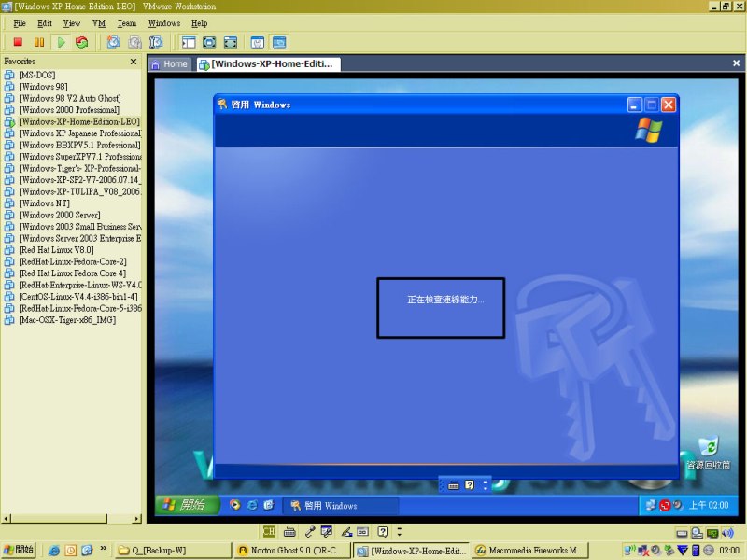This screenshot has width=747, height=560.
Task: Select [Windows XP Japanese Professional] favorite
Action: [80, 133]
